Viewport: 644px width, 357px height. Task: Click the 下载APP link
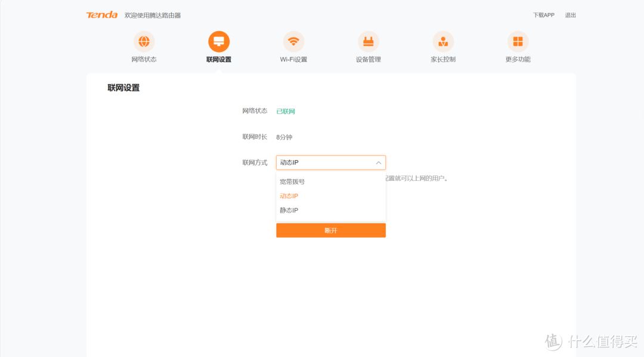[543, 15]
